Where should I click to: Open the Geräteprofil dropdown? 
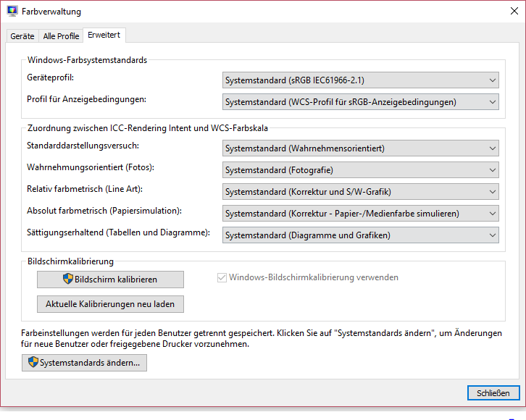point(361,80)
